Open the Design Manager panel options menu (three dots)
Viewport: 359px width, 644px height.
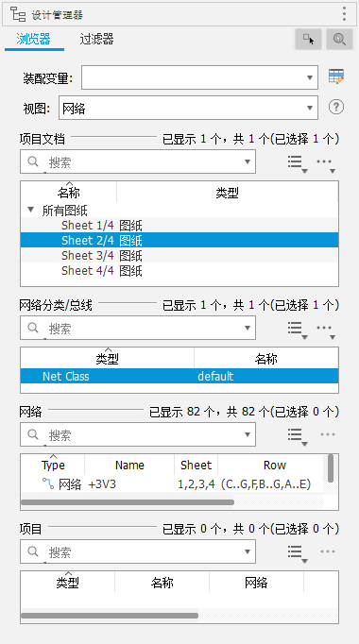click(344, 14)
